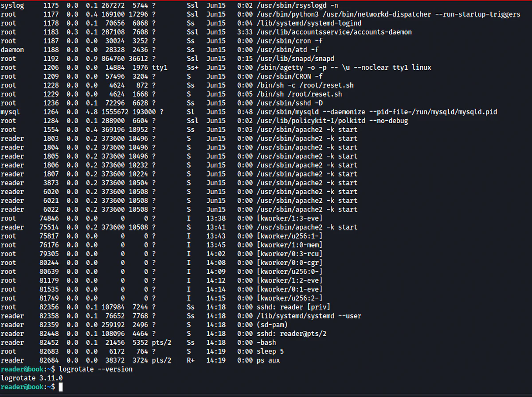Click PID 1554 in apache2 root row
The image size is (532, 397).
51,130
